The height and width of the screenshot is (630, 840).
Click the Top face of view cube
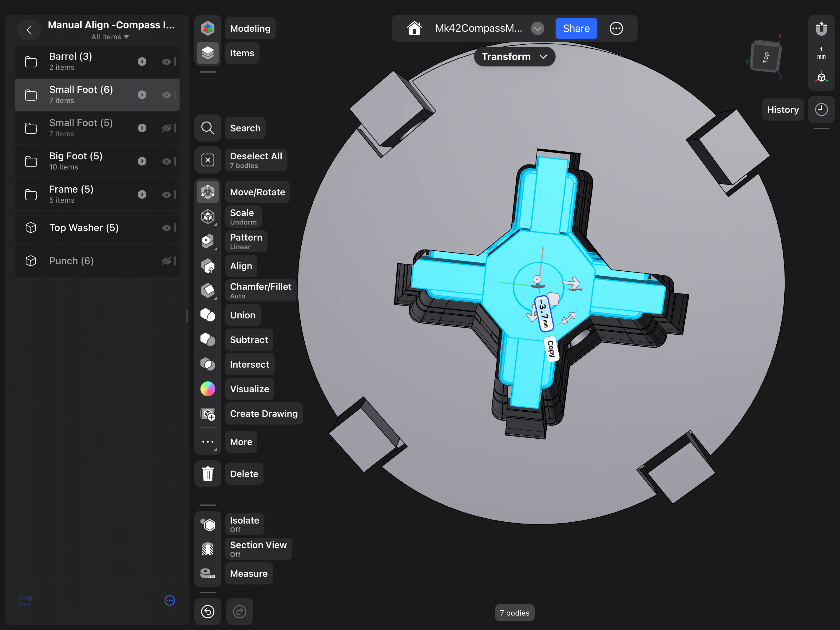coord(766,58)
